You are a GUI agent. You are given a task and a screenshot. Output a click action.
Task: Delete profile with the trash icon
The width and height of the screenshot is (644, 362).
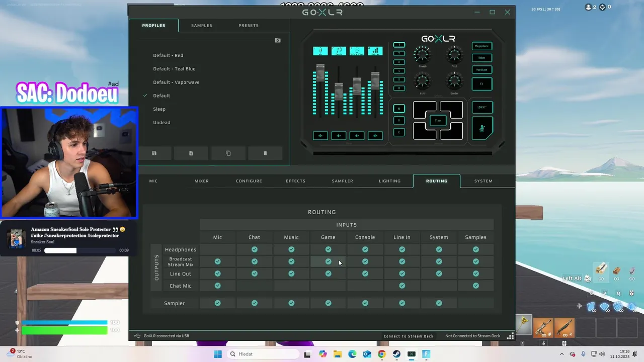(265, 153)
